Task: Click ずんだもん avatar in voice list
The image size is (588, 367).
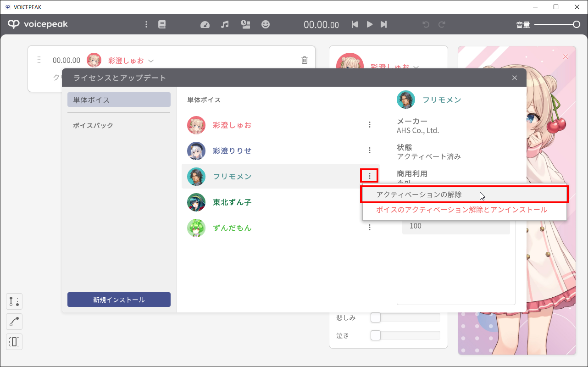Action: click(196, 228)
